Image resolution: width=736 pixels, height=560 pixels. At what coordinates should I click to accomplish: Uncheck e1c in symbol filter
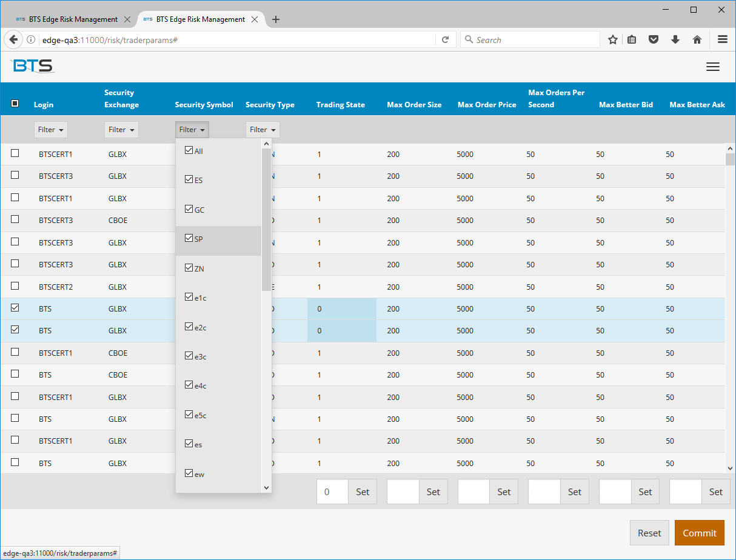click(x=189, y=297)
